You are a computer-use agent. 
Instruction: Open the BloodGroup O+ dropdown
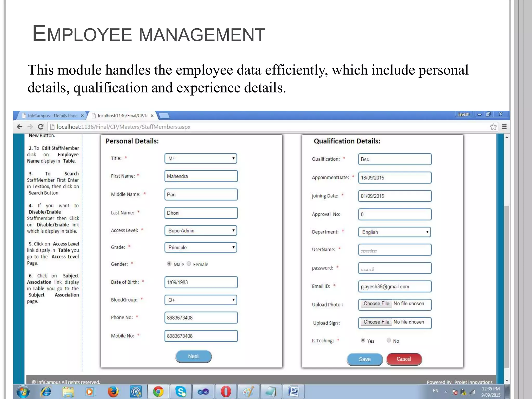201,300
